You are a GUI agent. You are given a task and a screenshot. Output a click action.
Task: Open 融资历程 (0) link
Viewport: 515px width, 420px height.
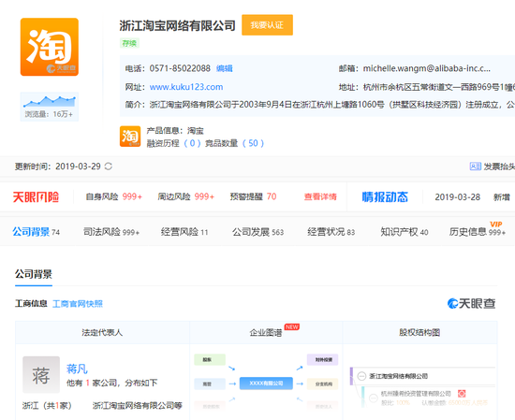173,143
